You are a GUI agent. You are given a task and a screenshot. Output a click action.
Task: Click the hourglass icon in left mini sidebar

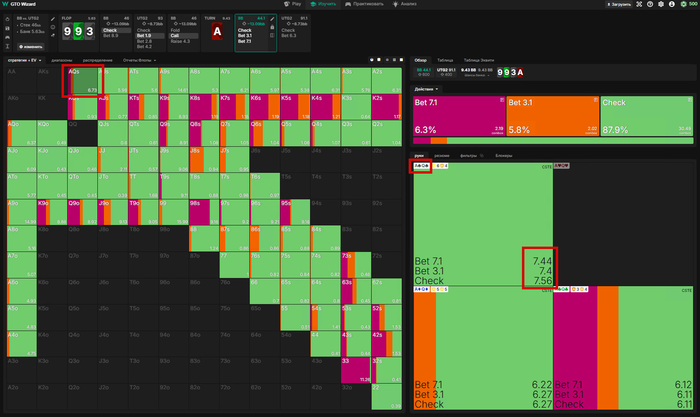[x=7, y=46]
